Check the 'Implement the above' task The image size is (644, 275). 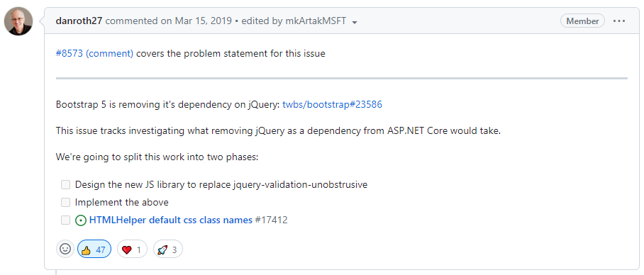tap(66, 202)
